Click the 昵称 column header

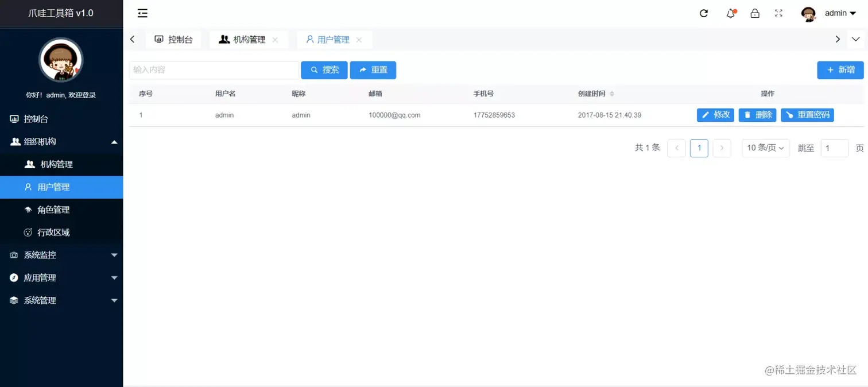coord(299,94)
